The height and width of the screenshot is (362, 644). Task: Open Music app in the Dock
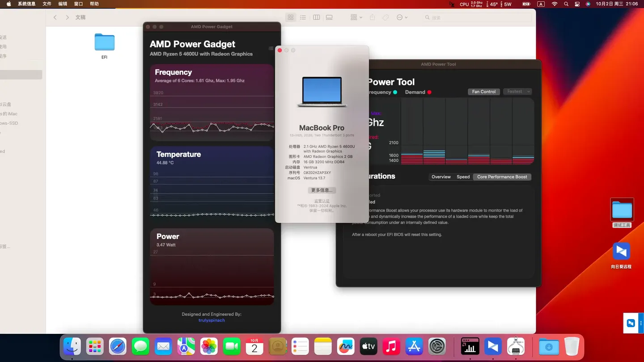391,346
